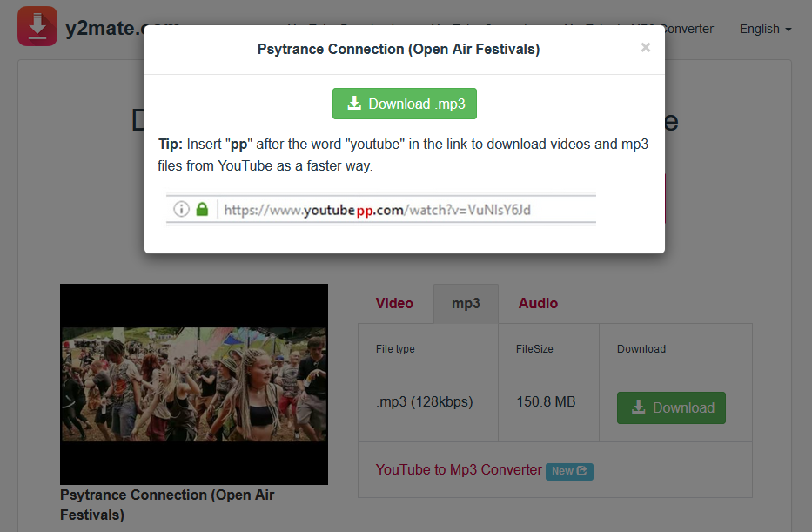Close the popup with the × icon
This screenshot has height=532, width=812.
(645, 48)
